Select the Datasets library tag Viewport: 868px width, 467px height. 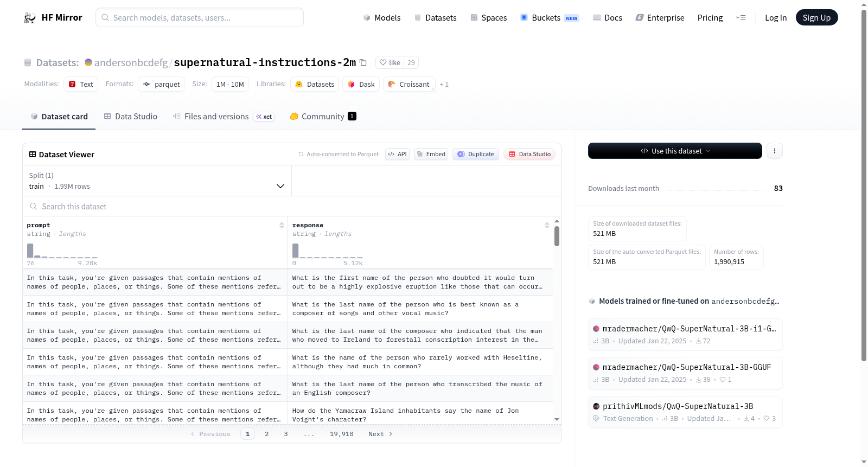tap(315, 84)
